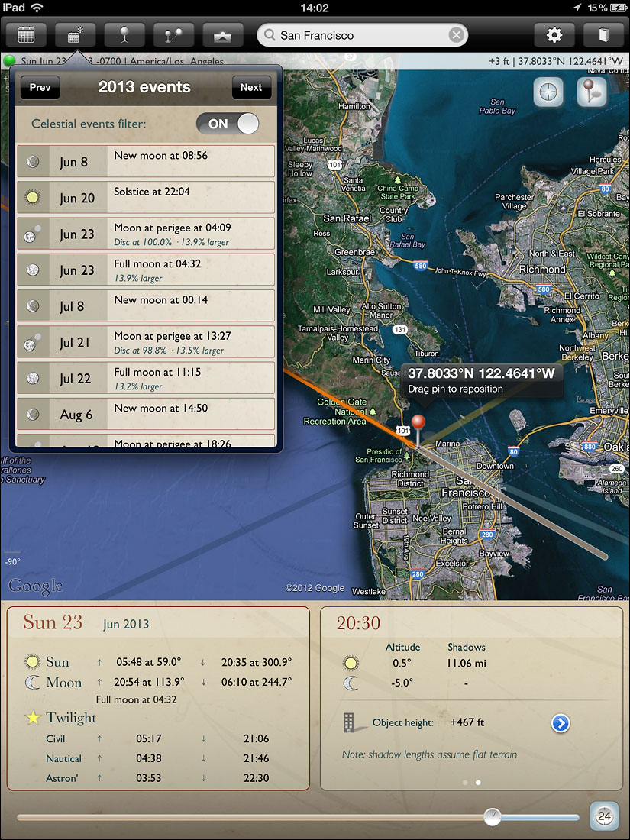This screenshot has height=840, width=630.
Task: Click the new moon icon beside Jun 8
Action: 33,162
